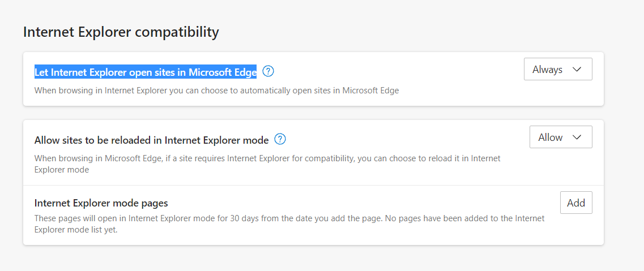The height and width of the screenshot is (271, 644).
Task: Open the 'Always' dropdown
Action: click(558, 69)
